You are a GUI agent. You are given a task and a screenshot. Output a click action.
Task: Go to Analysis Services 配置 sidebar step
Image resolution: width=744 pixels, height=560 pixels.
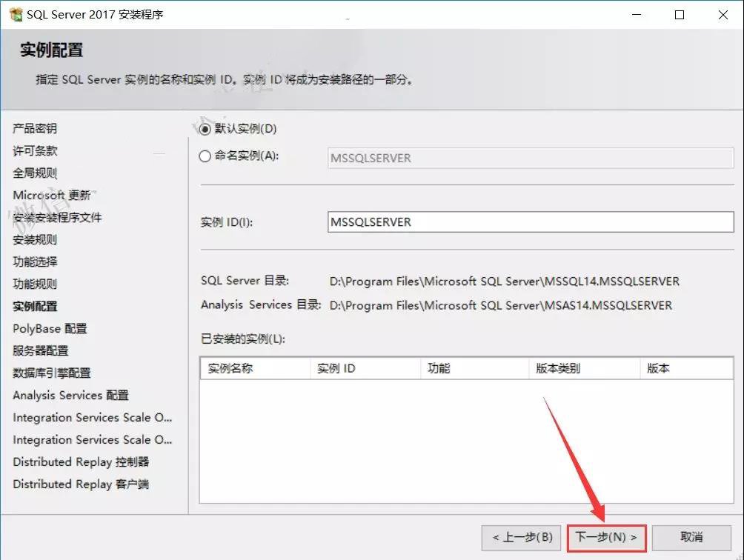pos(70,396)
